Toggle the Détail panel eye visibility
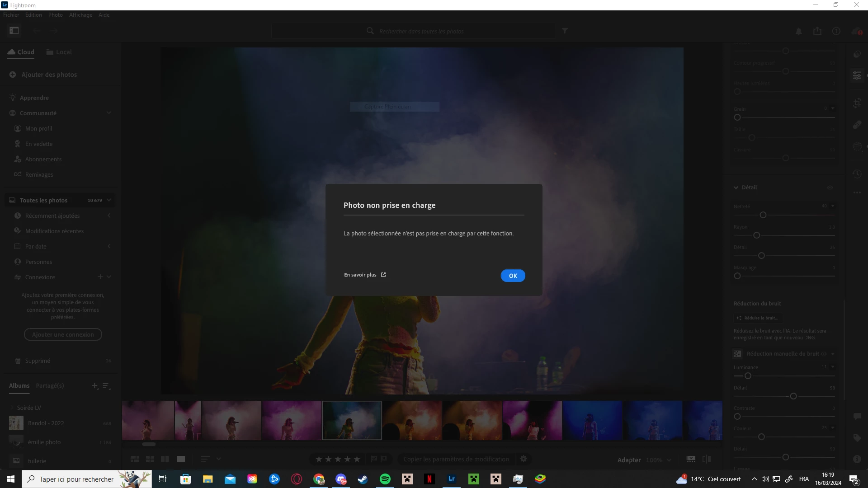868x488 pixels. click(830, 188)
